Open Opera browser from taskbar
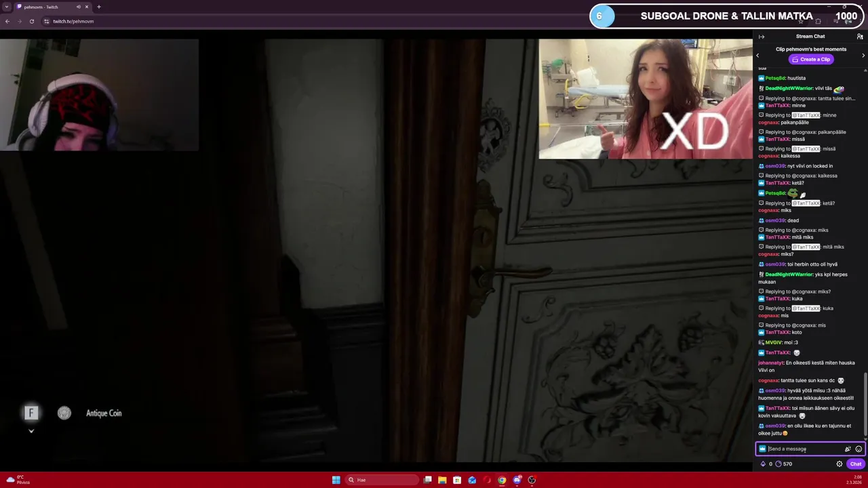Screen dimensions: 868x488 point(487,480)
